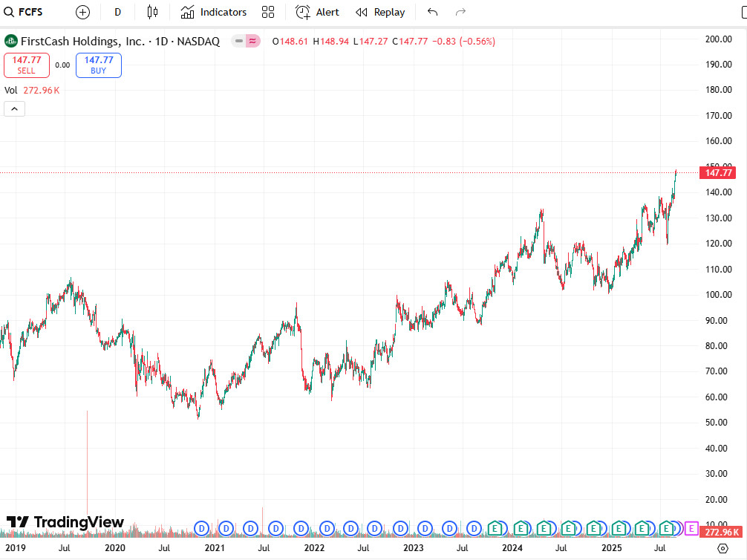Open the green earnings marker left of 2025
This screenshot has width=747, height=560.
[x=593, y=529]
